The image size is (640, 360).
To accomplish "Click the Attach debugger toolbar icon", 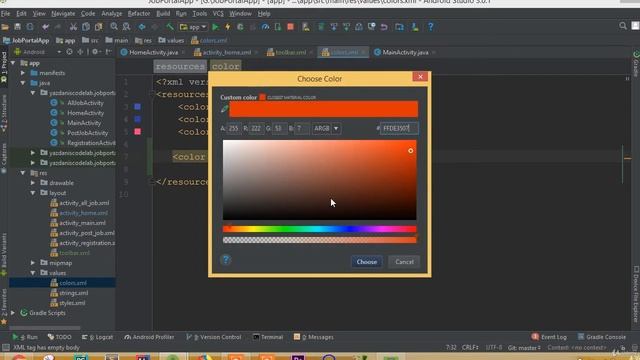I will tap(278, 27).
